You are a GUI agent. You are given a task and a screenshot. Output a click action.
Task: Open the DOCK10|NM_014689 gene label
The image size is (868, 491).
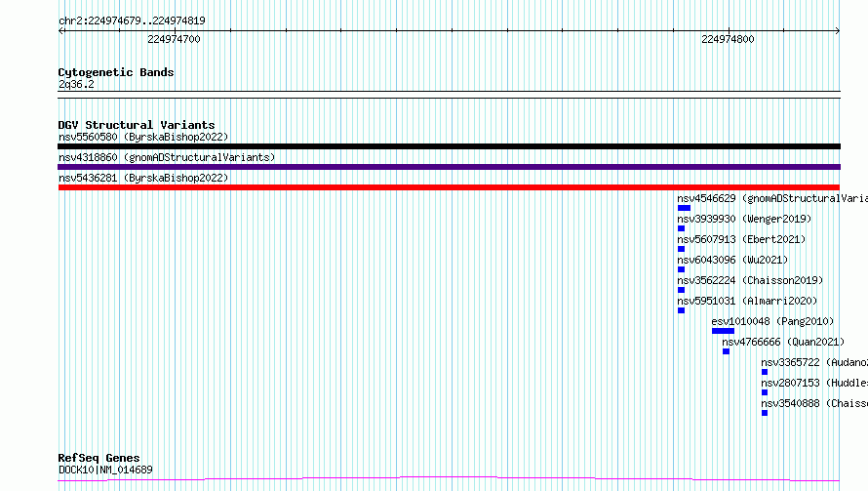click(105, 470)
